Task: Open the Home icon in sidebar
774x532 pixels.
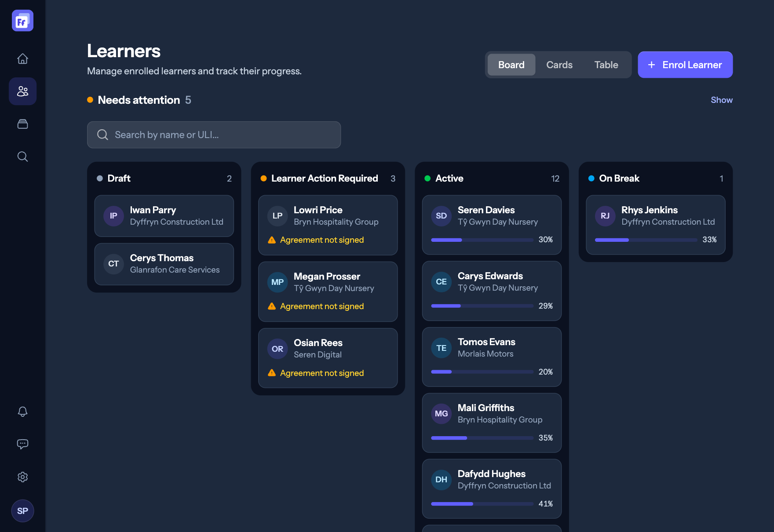Action: click(x=22, y=59)
